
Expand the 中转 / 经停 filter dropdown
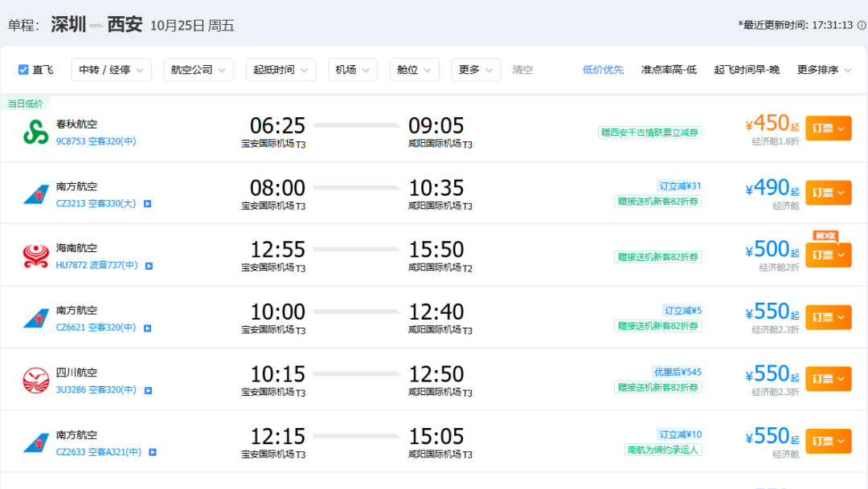point(111,70)
